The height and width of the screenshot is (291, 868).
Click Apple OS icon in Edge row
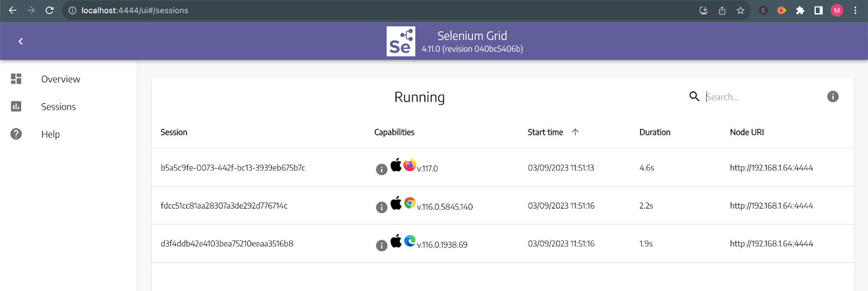[x=396, y=241]
